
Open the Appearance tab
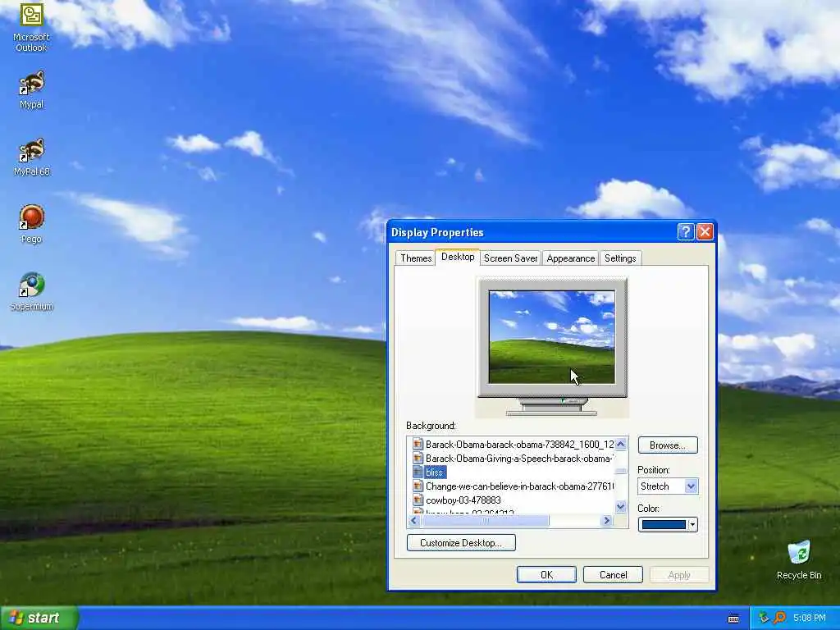571,258
